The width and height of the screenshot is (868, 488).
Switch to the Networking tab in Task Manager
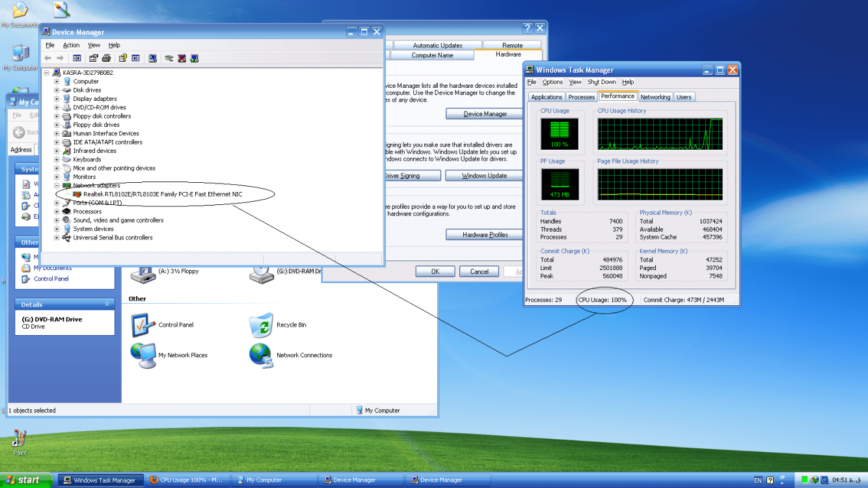point(655,97)
